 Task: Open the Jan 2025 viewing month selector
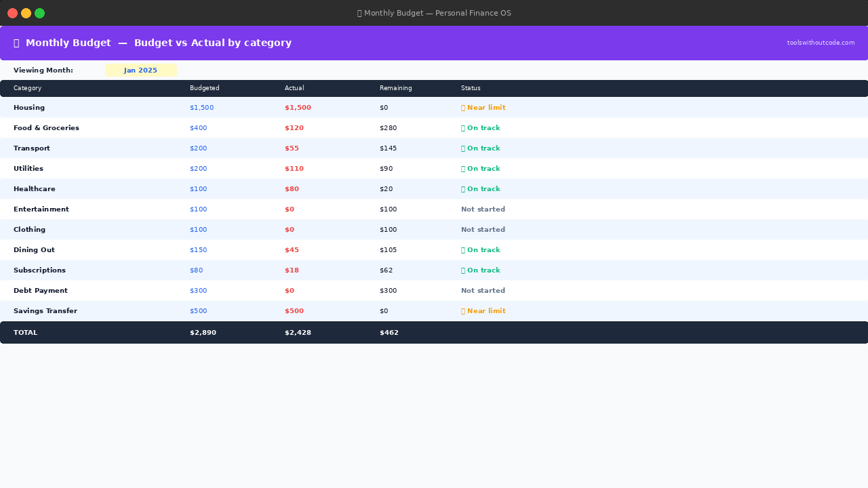141,70
